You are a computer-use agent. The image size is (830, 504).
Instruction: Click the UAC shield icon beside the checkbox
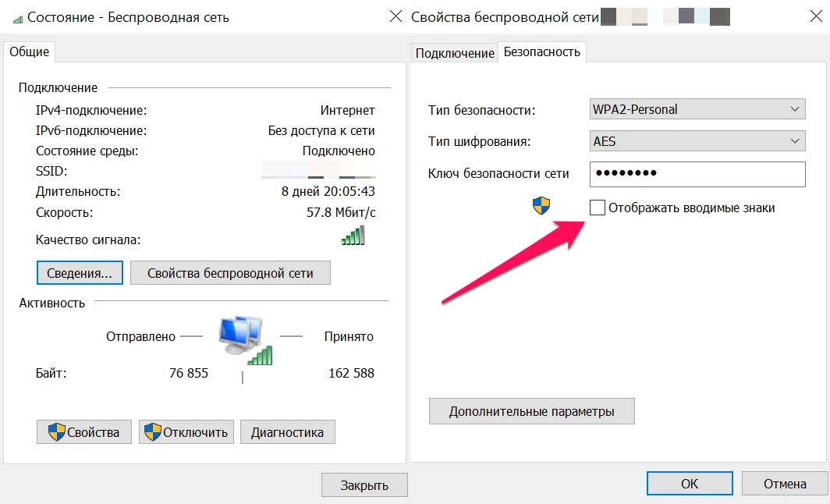pyautogui.click(x=541, y=205)
